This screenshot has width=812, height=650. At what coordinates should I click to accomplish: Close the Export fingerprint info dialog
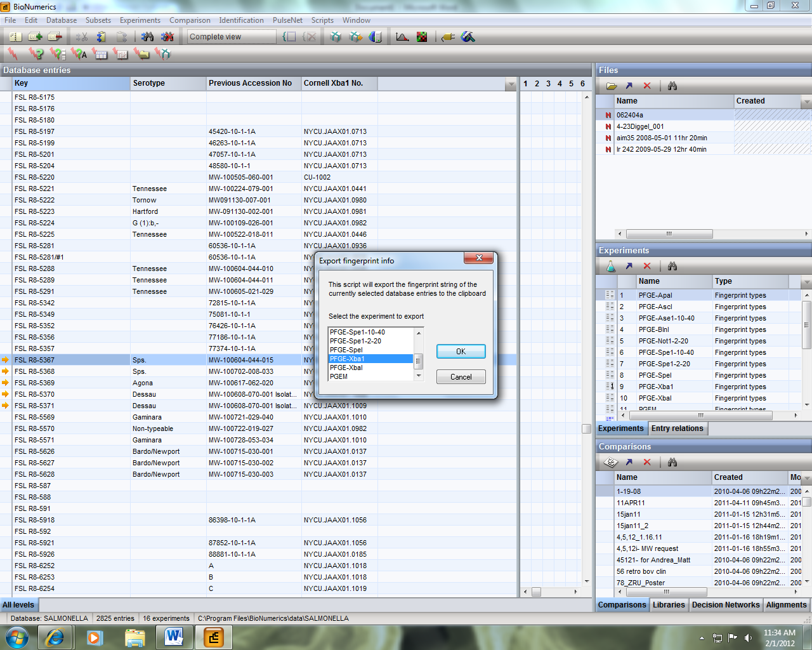click(479, 258)
